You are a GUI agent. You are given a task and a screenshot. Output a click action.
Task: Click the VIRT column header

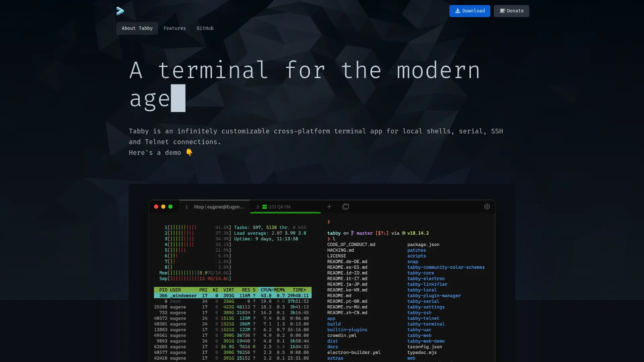coord(229,290)
